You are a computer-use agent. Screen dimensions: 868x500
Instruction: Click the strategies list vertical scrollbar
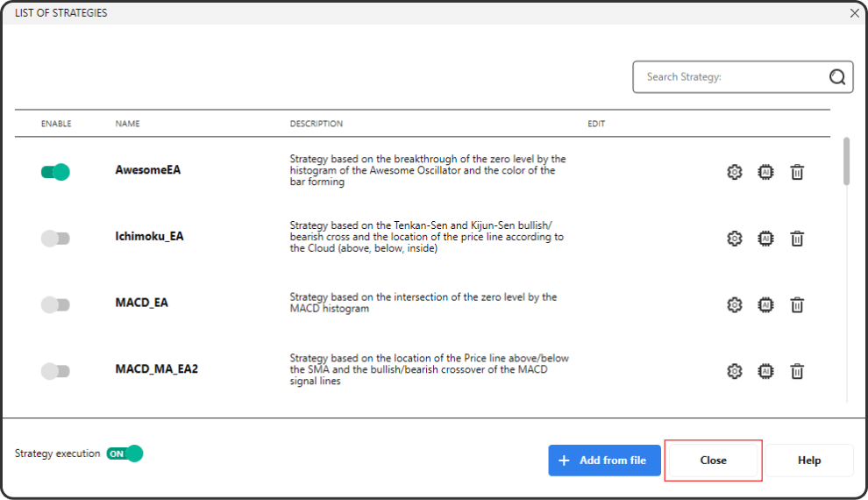pos(846,161)
